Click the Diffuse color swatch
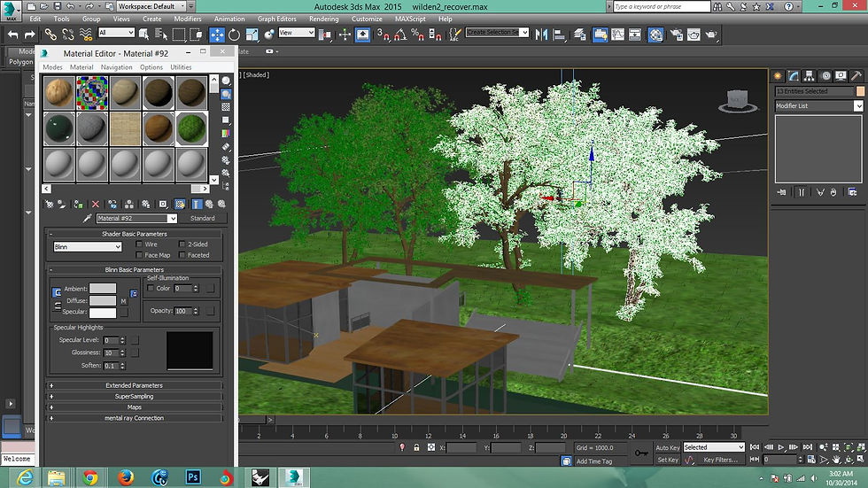The image size is (868, 488). 103,300
